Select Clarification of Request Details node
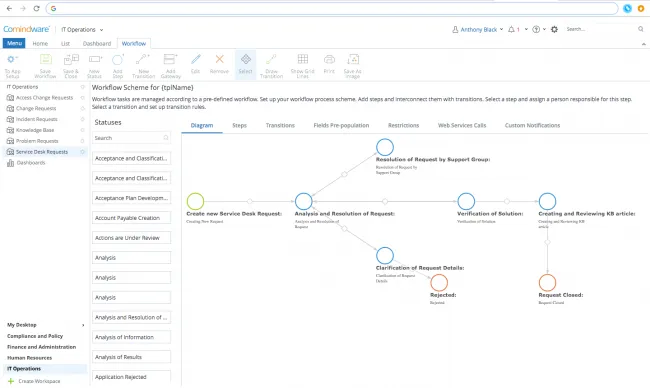 click(385, 256)
